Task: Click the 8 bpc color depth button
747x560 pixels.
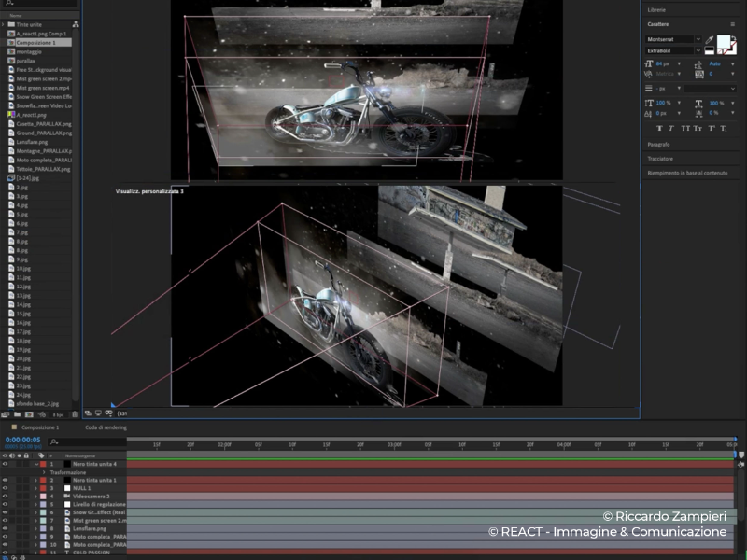Action: 58,414
